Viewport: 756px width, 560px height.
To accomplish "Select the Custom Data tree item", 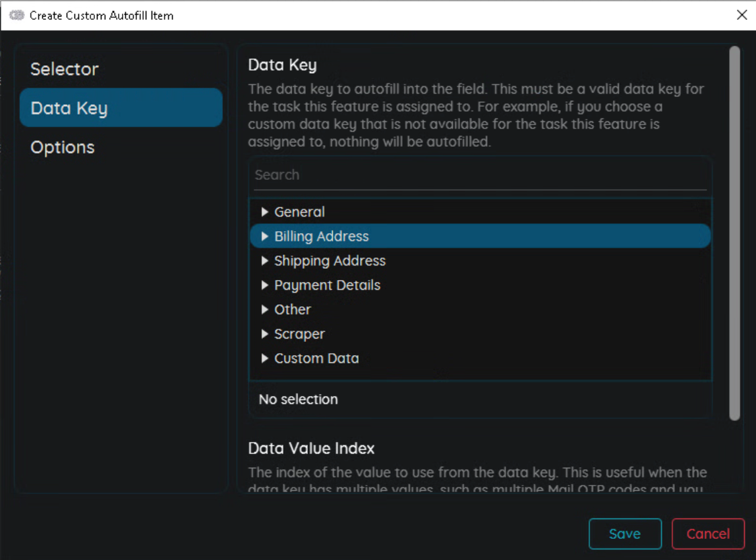I will point(317,358).
